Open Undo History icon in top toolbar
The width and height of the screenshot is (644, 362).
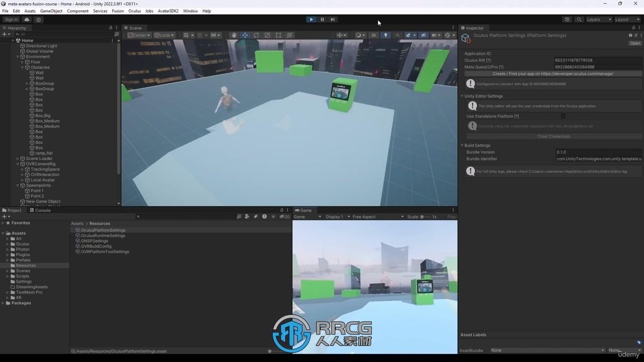tap(567, 20)
